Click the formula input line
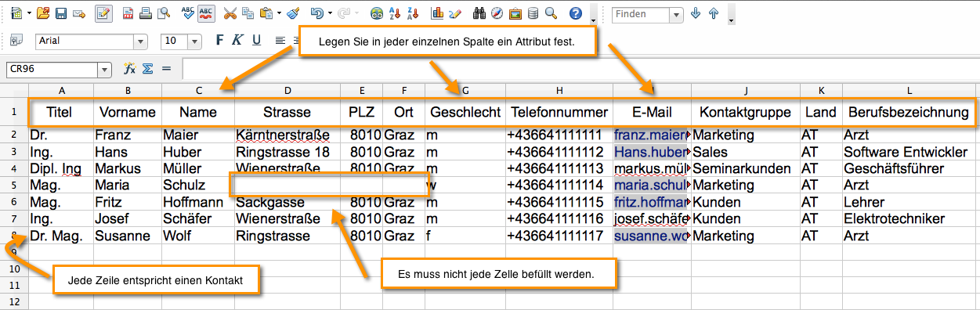 pos(580,69)
